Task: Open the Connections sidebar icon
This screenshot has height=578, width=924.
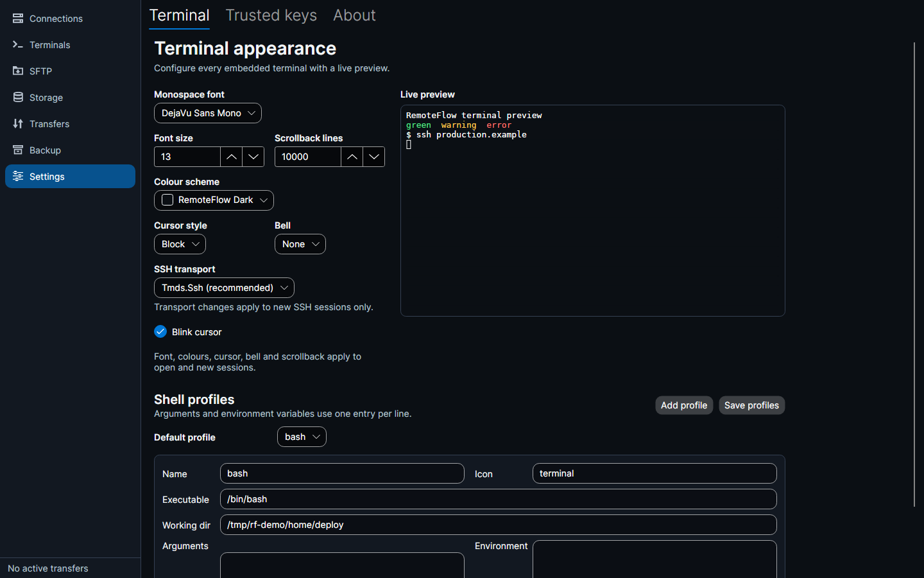Action: tap(18, 19)
